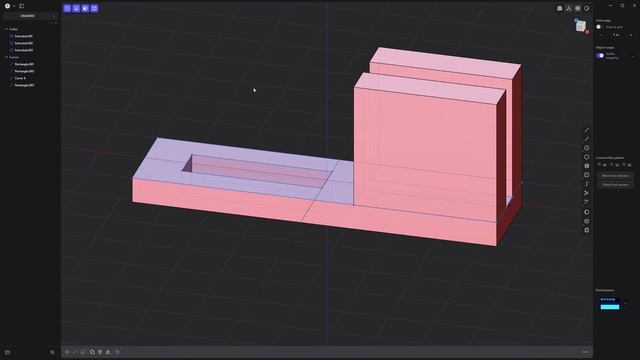
Task: Click the grid size value field
Action: pos(616,35)
